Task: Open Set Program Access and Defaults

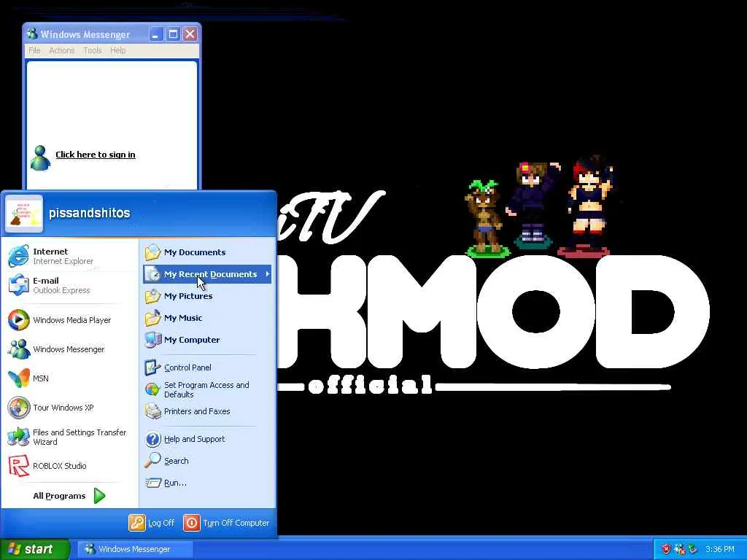Action: 206,389
